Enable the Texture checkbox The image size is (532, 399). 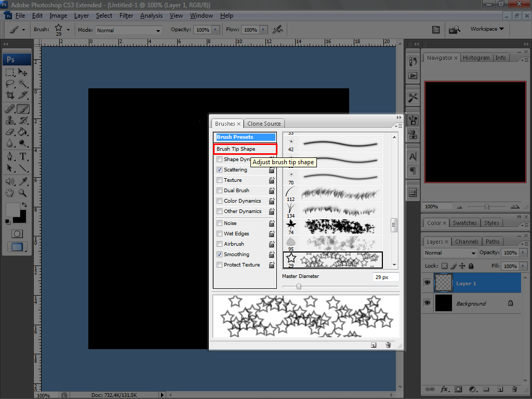(220, 180)
